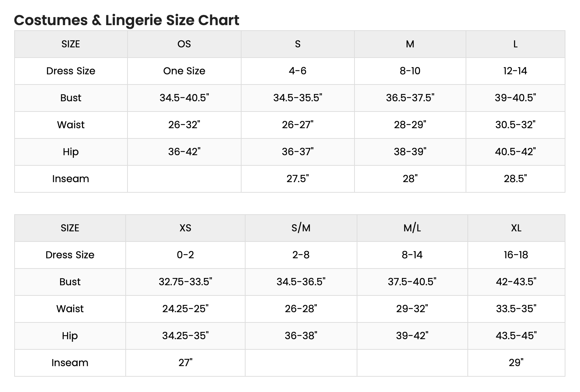Image resolution: width=580 pixels, height=392 pixels.
Task: Click the XL column header
Action: click(516, 228)
